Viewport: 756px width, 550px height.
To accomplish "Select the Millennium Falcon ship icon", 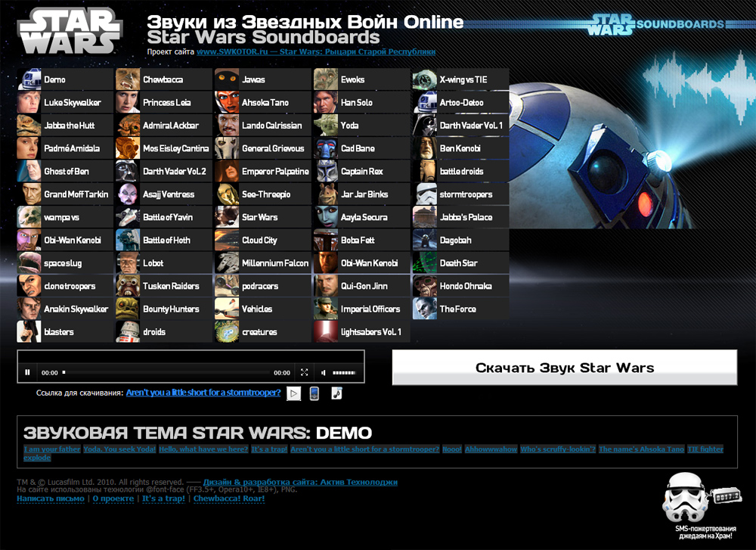I will [227, 263].
